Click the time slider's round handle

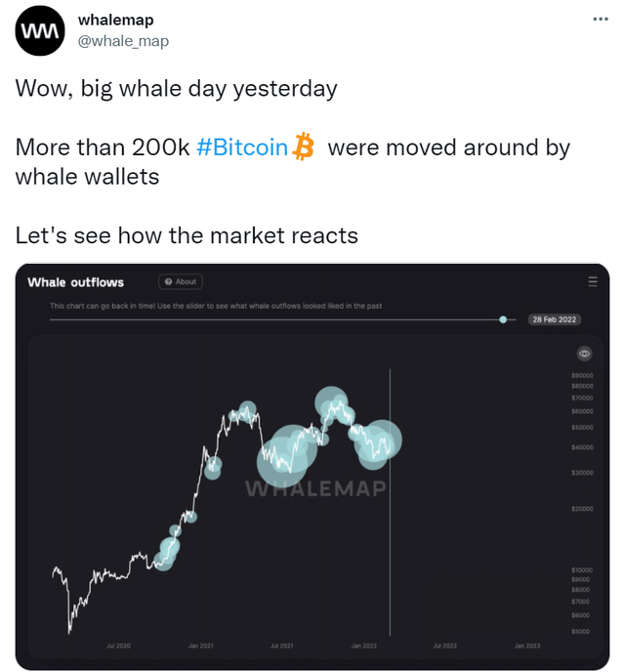coord(504,319)
